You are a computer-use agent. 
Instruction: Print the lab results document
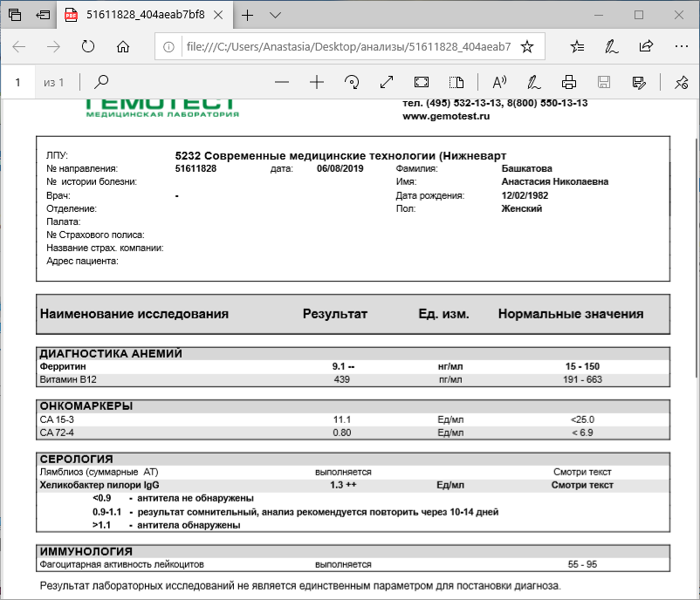click(569, 82)
